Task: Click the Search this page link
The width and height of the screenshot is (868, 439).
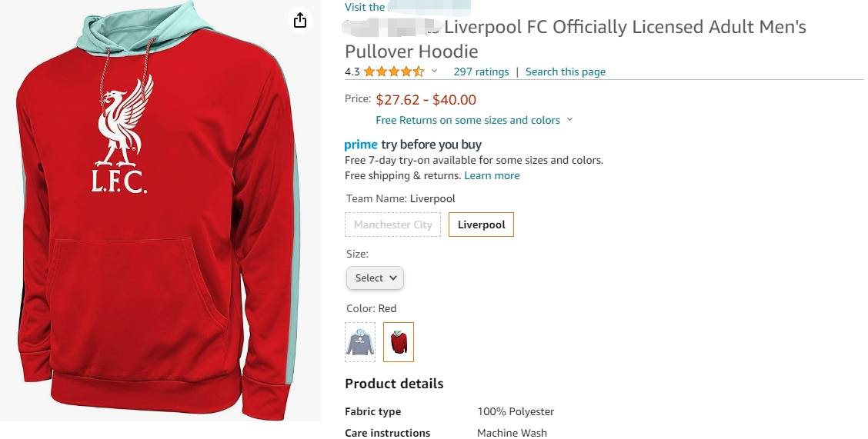Action: pyautogui.click(x=565, y=72)
